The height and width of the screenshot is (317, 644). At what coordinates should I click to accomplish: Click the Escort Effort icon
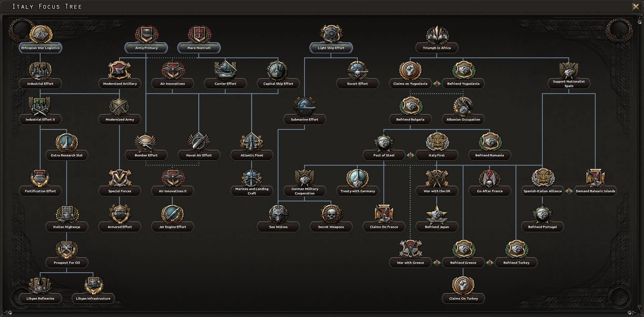(x=358, y=70)
